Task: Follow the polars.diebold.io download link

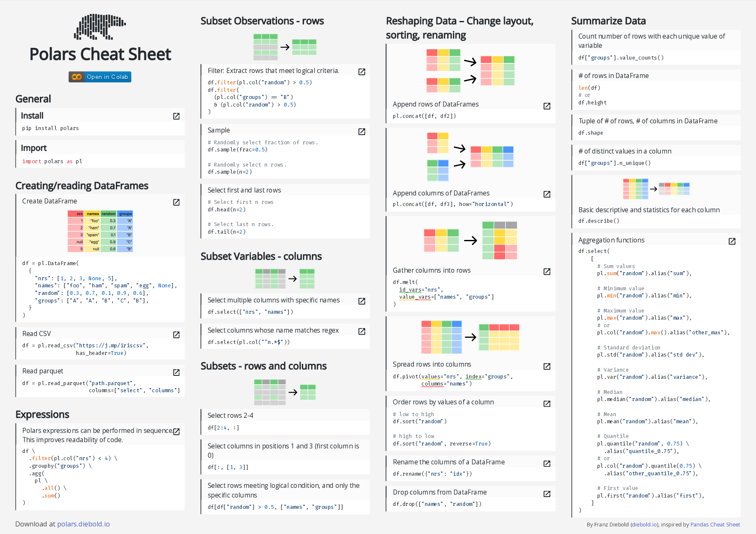Action: pos(83,524)
